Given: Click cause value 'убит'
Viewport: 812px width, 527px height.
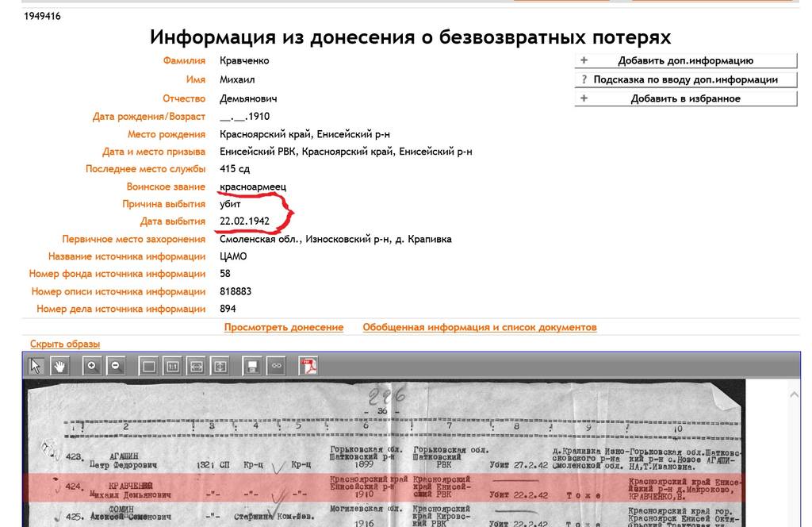Looking at the screenshot, I should click(x=230, y=204).
